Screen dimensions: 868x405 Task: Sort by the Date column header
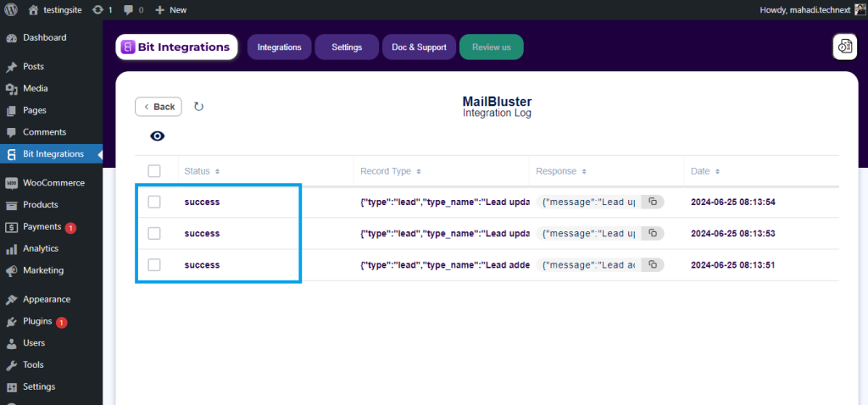coord(705,171)
